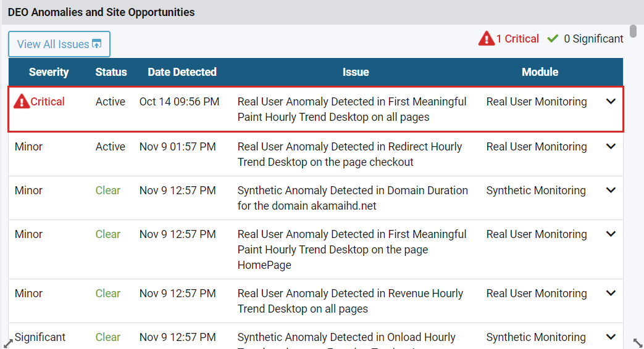
Task: Select the issue text mentioning akamaihd.net
Action: (353, 198)
